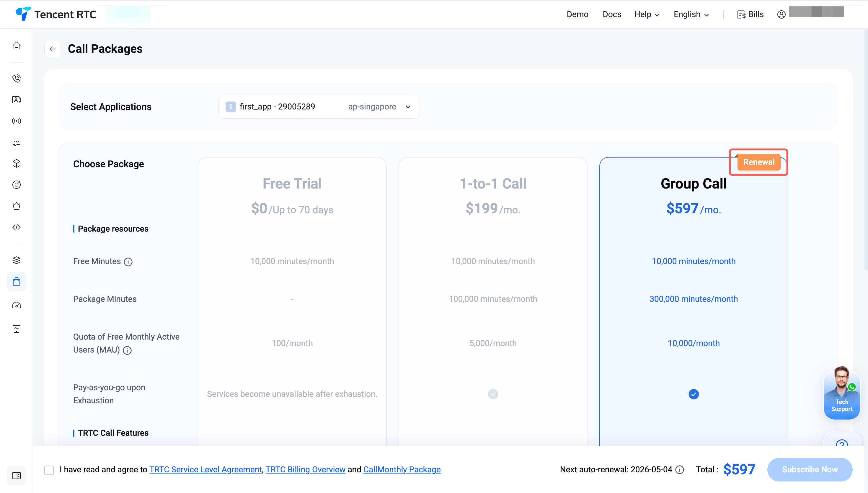868x493 pixels.
Task: Open the Docs menu item
Action: click(611, 14)
